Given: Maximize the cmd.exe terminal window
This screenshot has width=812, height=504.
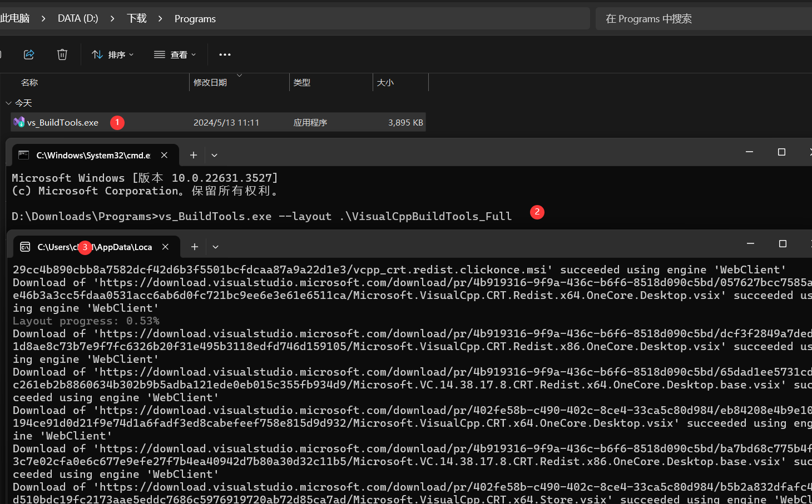Looking at the screenshot, I should (x=781, y=152).
